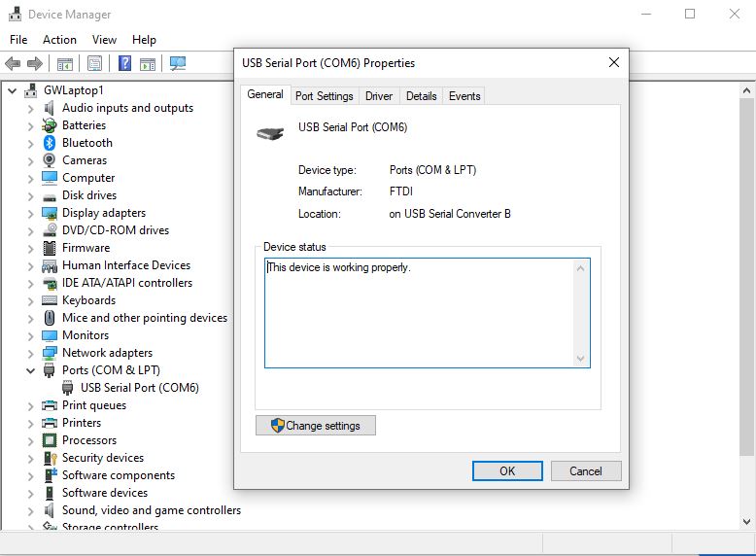Click the Cameras device icon
This screenshot has width=756, height=556.
click(x=50, y=160)
